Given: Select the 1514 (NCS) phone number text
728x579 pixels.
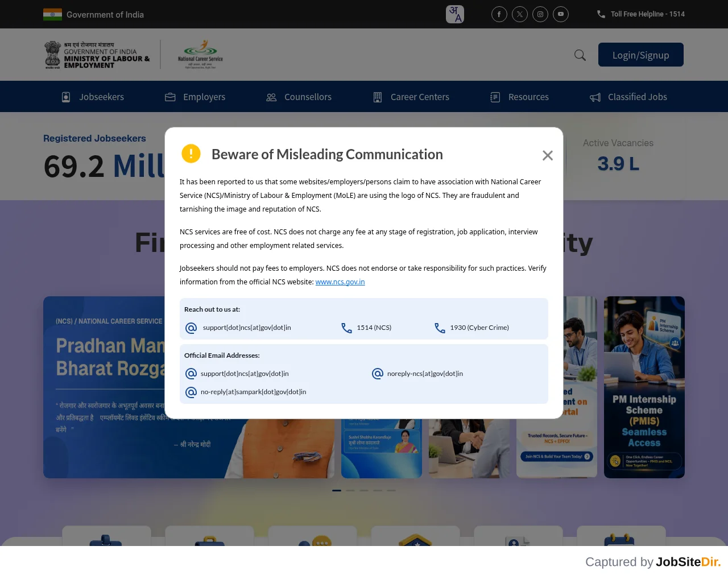Looking at the screenshot, I should click(x=374, y=328).
